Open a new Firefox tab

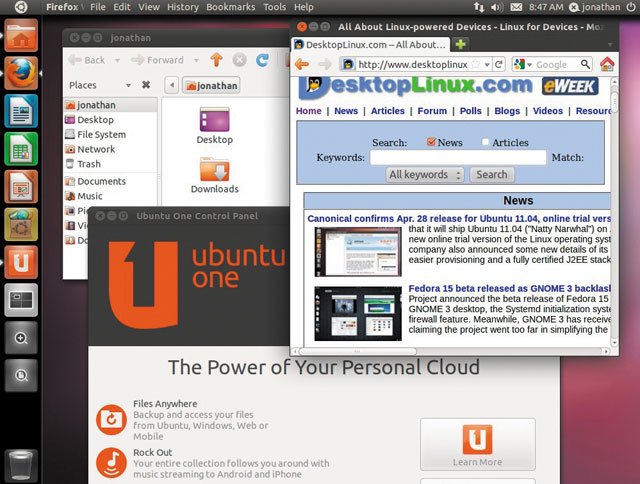click(460, 44)
